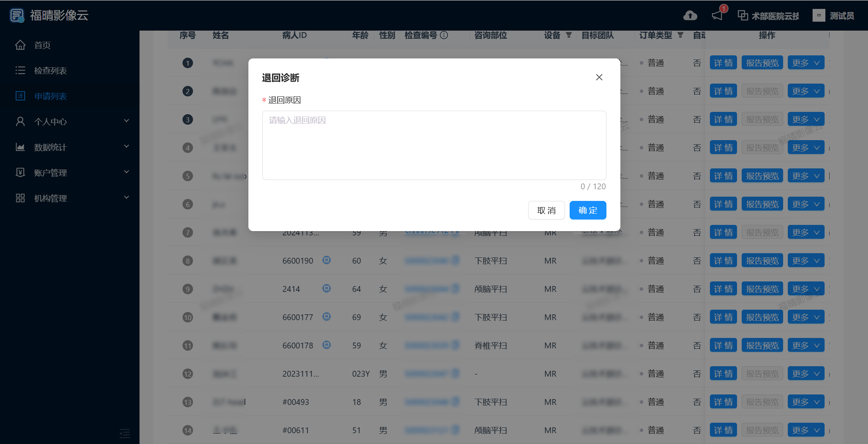
Task: Open the notification megaphone icon
Action: [x=717, y=15]
